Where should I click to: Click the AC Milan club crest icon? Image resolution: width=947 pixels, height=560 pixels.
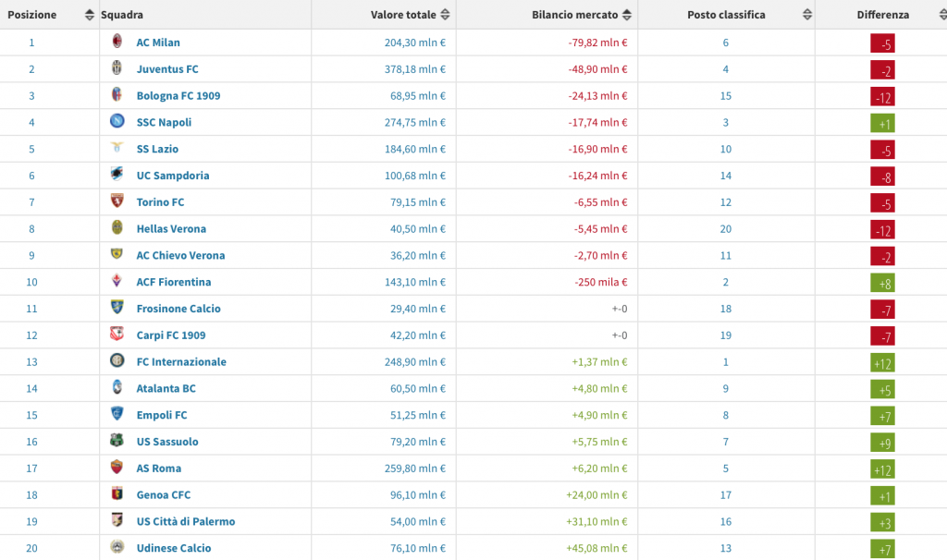(x=117, y=42)
